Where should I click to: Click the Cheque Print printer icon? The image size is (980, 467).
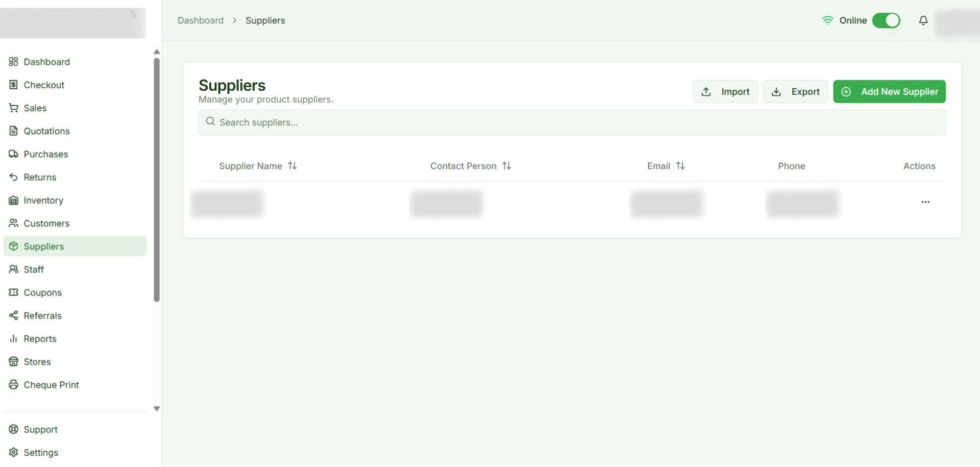14,384
